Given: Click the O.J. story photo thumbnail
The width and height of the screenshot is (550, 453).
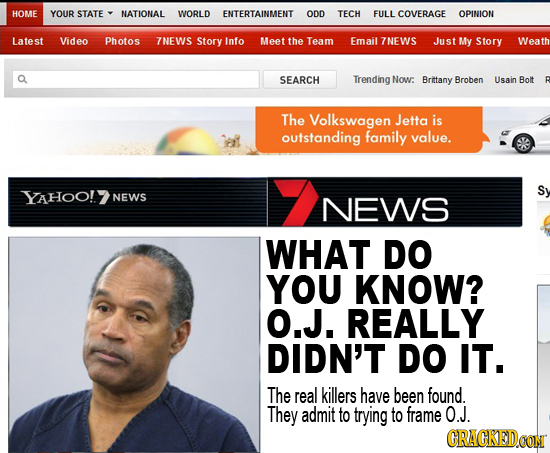Looking at the screenshot, I should (x=134, y=345).
